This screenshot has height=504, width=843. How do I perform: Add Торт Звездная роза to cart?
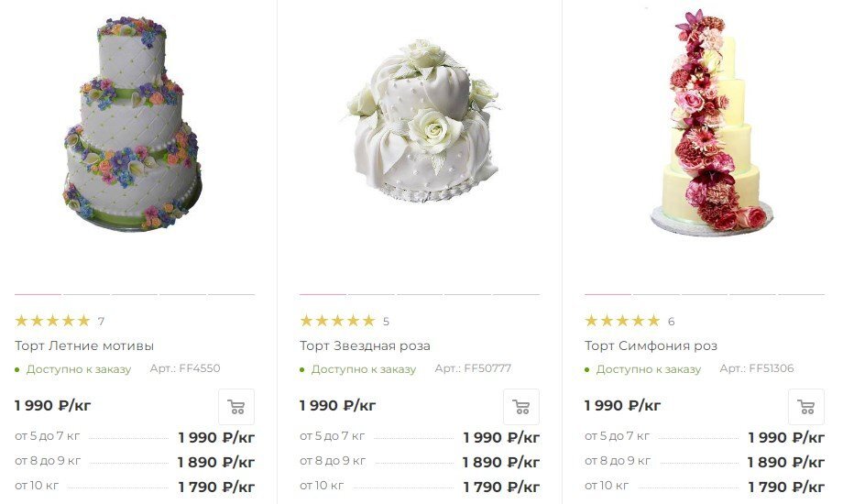[x=521, y=407]
